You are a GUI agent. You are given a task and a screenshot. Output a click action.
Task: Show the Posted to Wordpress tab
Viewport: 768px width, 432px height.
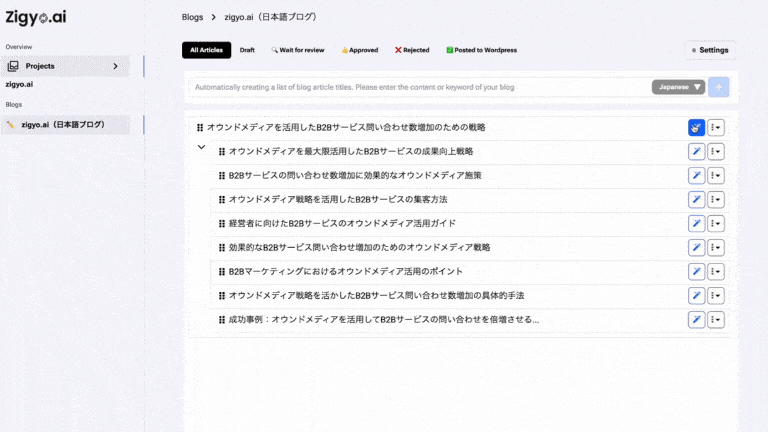[481, 50]
